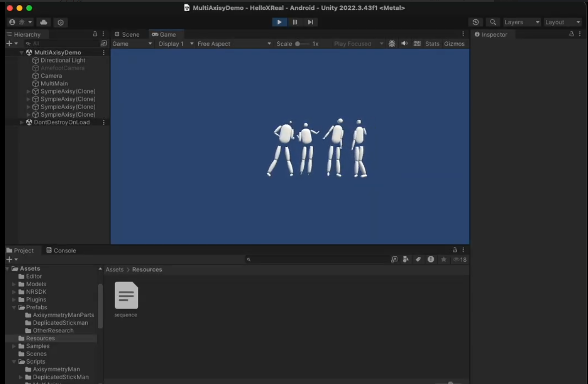Toggle frame debugger bug icon
Viewport: 588px width, 384px height.
pos(392,44)
